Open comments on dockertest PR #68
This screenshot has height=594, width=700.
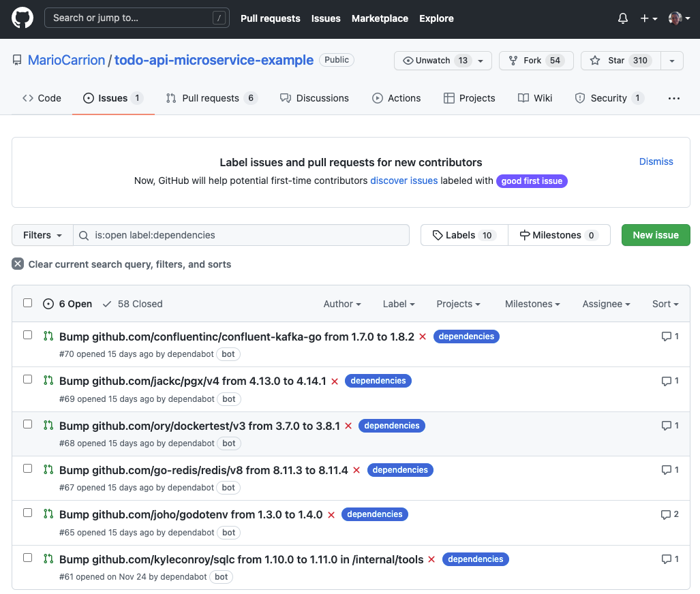pyautogui.click(x=670, y=425)
